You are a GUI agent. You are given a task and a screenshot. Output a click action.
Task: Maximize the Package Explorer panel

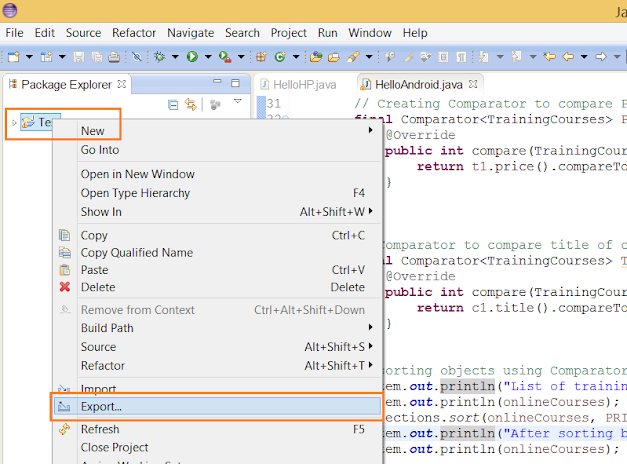tap(236, 83)
